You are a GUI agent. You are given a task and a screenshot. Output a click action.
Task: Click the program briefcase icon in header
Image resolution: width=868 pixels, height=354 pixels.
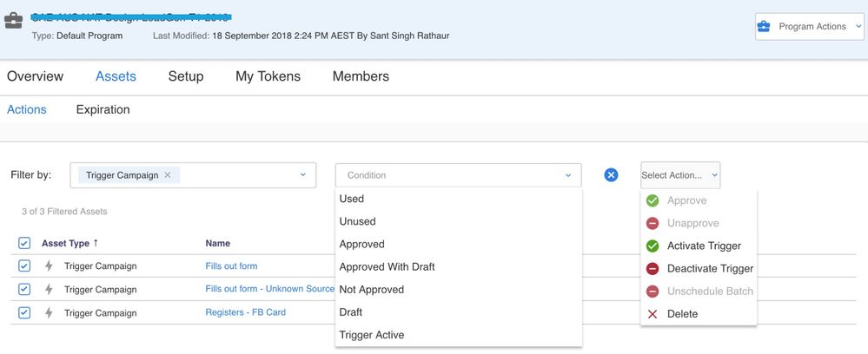click(x=13, y=21)
